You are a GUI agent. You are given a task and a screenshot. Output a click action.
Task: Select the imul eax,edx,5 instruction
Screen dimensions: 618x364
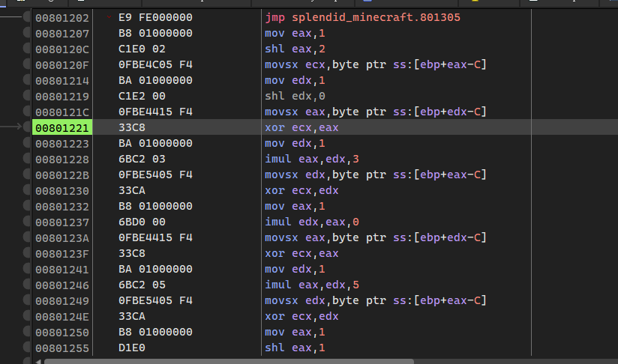[x=305, y=285]
